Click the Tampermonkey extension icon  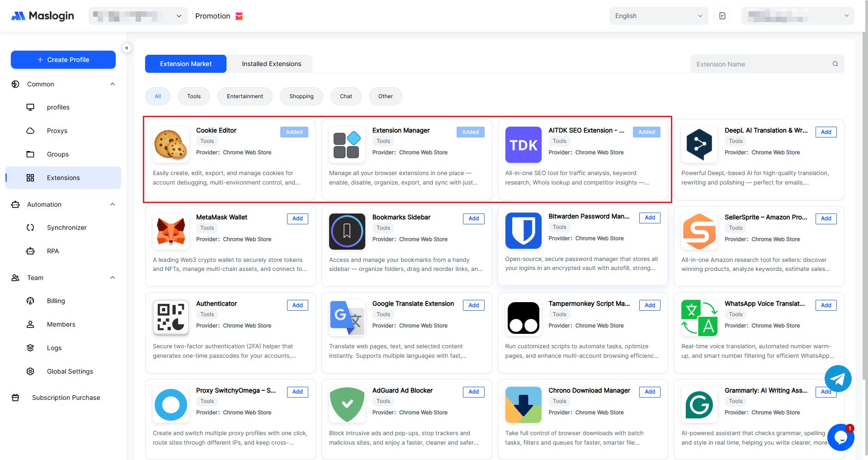pos(523,318)
